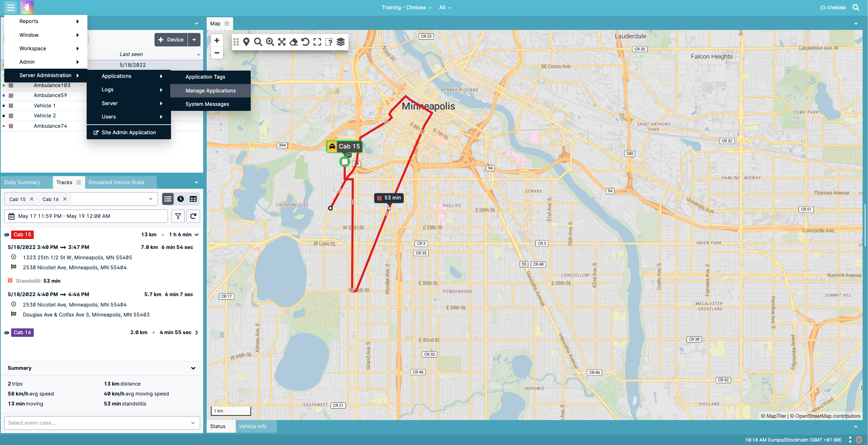
Task: Open the tracks filter funnel icon
Action: (178, 216)
